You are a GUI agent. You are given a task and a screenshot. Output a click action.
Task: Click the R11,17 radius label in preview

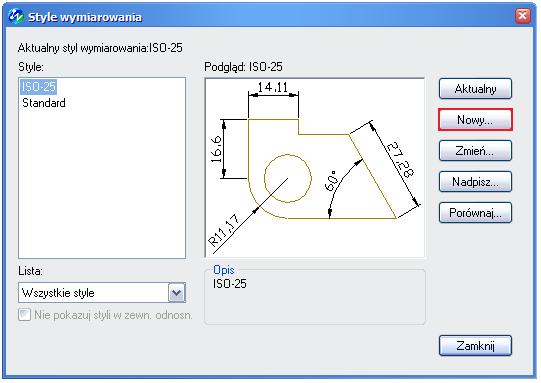click(x=224, y=230)
